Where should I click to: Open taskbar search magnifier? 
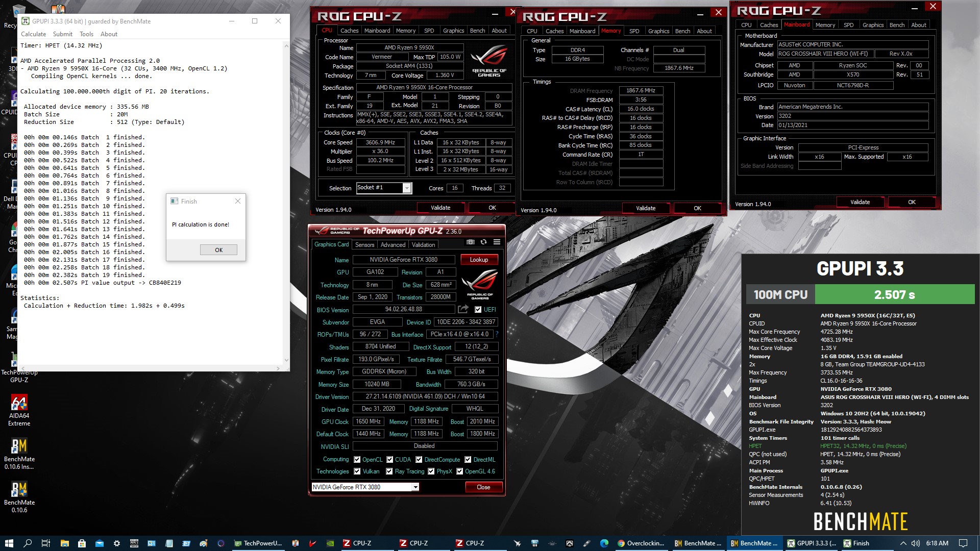(28, 543)
